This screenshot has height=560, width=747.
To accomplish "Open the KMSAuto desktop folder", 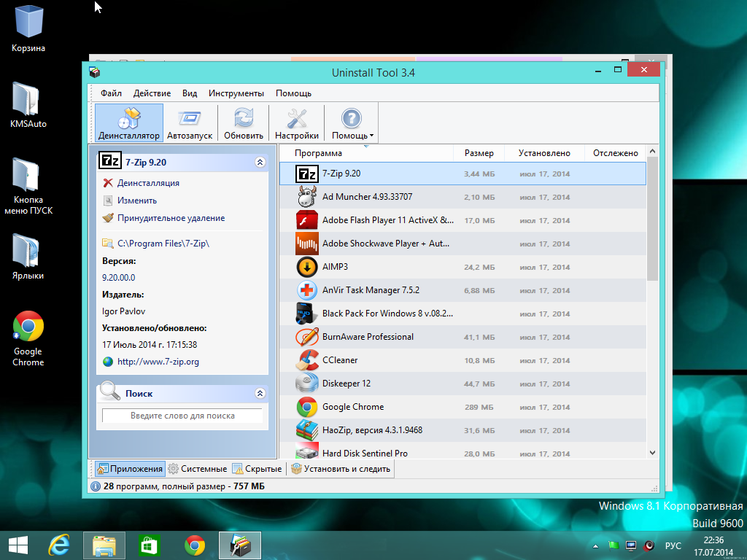I will point(28,106).
